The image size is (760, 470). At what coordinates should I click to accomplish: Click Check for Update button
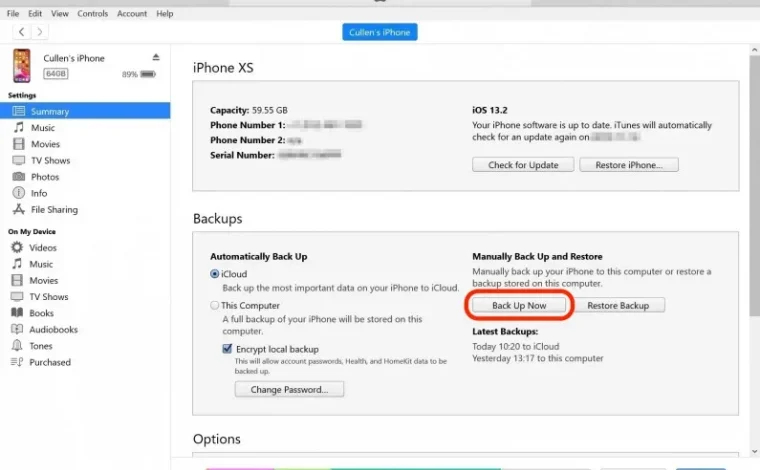[523, 165]
